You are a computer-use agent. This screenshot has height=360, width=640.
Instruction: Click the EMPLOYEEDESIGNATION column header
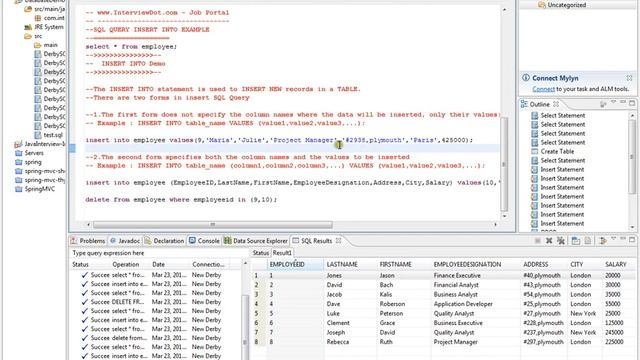(x=476, y=264)
